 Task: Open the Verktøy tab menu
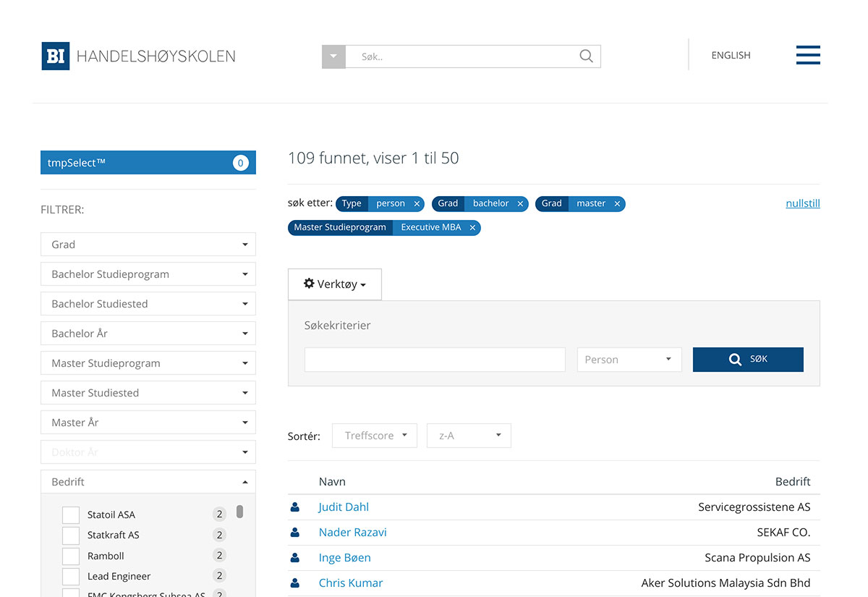(334, 284)
